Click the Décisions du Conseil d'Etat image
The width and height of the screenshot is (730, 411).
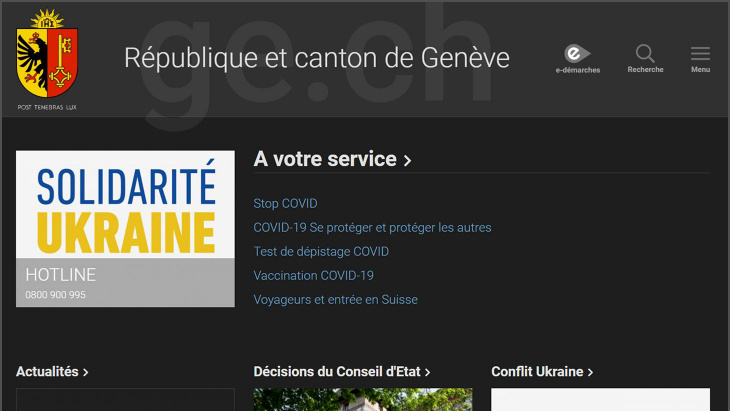coord(362,400)
